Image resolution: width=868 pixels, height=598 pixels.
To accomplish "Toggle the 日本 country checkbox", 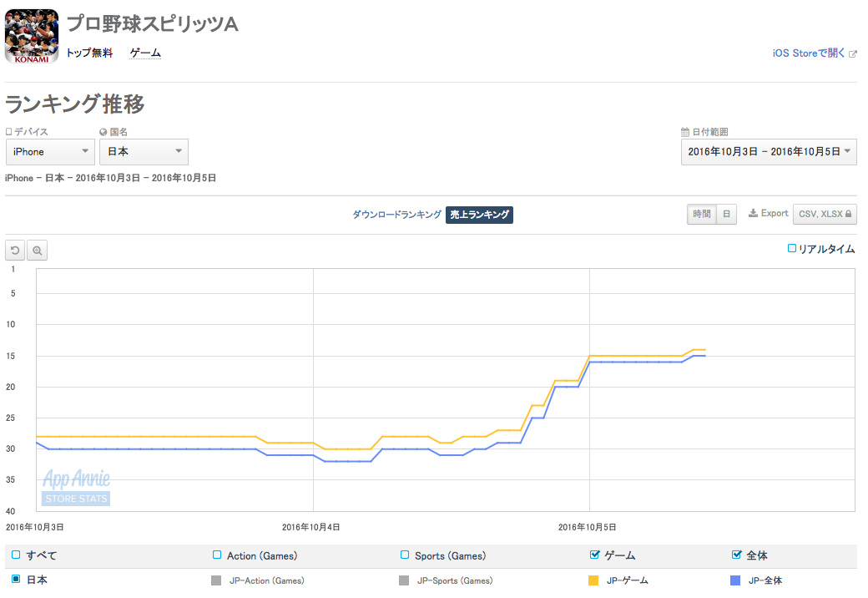I will 16,579.
